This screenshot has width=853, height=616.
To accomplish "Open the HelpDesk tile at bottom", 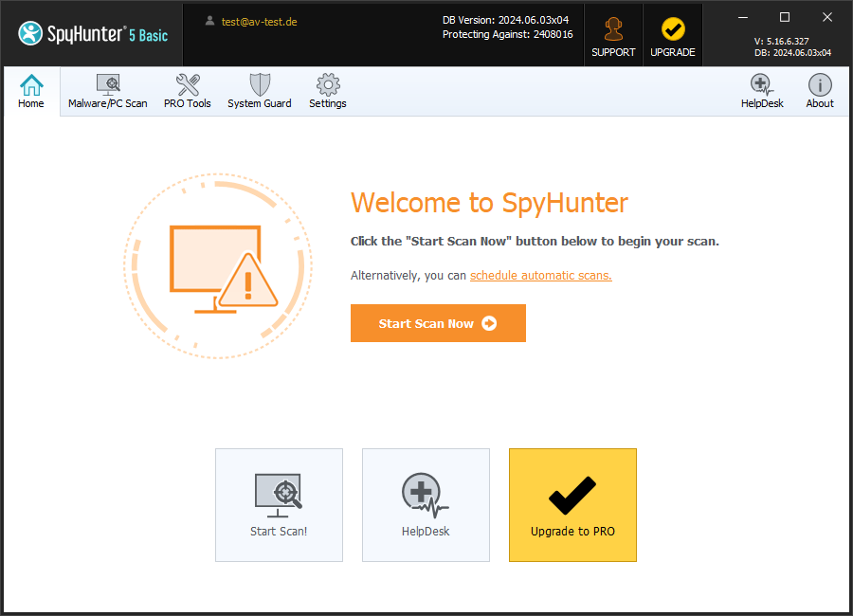I will [x=426, y=505].
